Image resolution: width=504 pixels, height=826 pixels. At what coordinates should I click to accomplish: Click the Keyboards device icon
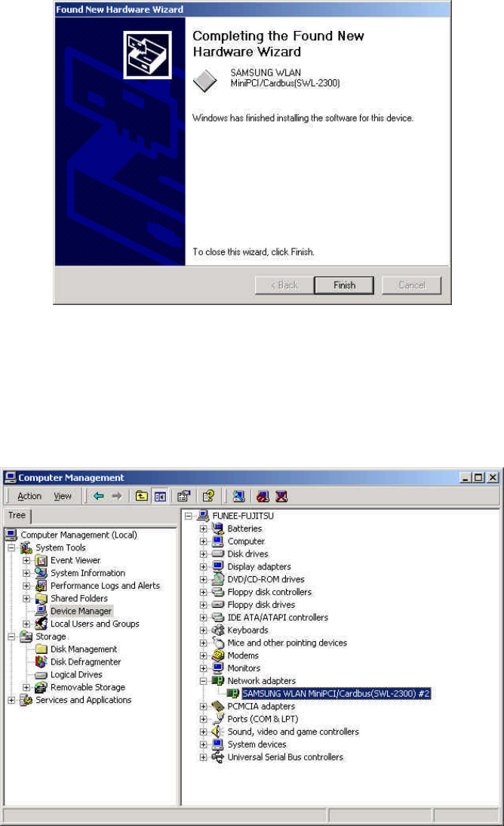218,630
